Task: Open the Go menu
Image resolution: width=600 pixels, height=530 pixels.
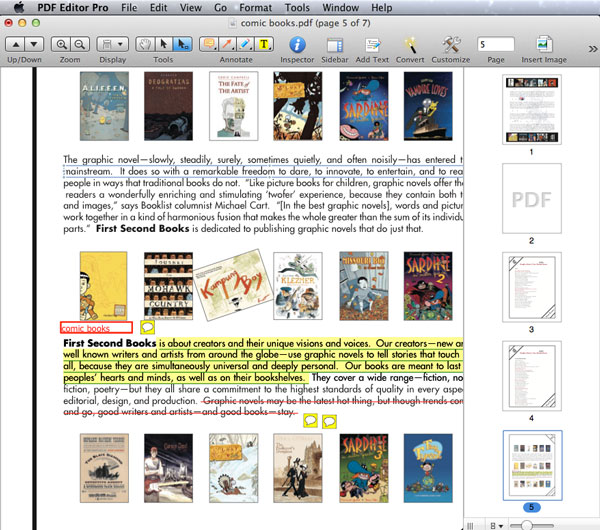Action: click(220, 8)
